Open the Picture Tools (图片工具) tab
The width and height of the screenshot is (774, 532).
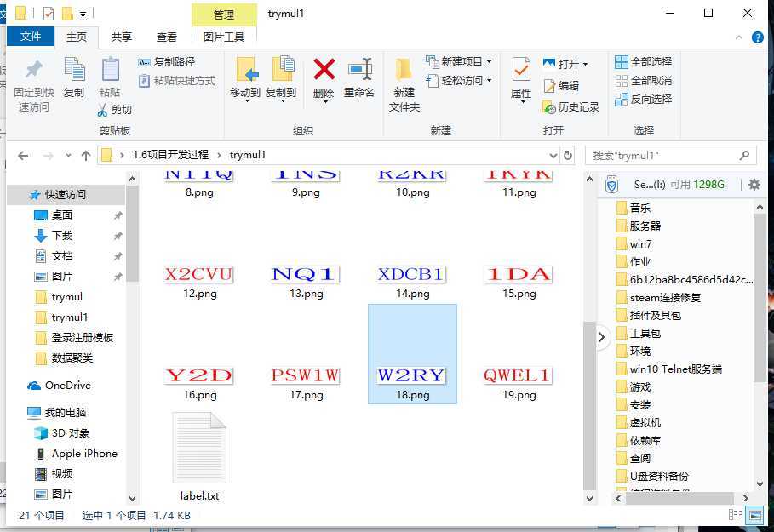(224, 37)
